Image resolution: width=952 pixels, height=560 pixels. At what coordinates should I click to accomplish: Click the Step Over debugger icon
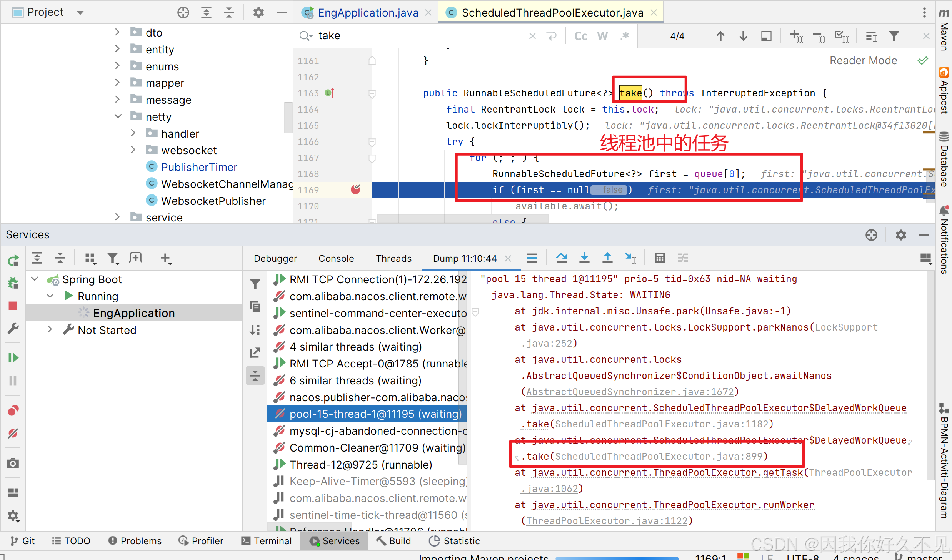coord(561,258)
